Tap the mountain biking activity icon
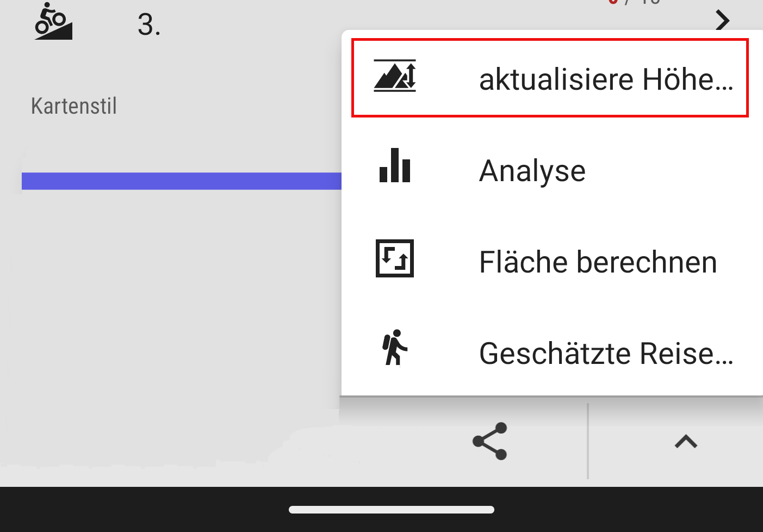This screenshot has height=532, width=763. (53, 22)
